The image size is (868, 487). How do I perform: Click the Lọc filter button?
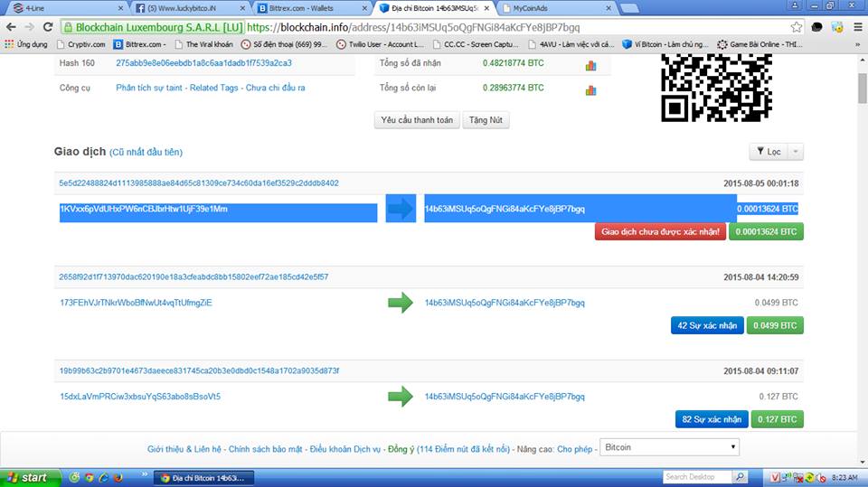(x=769, y=152)
